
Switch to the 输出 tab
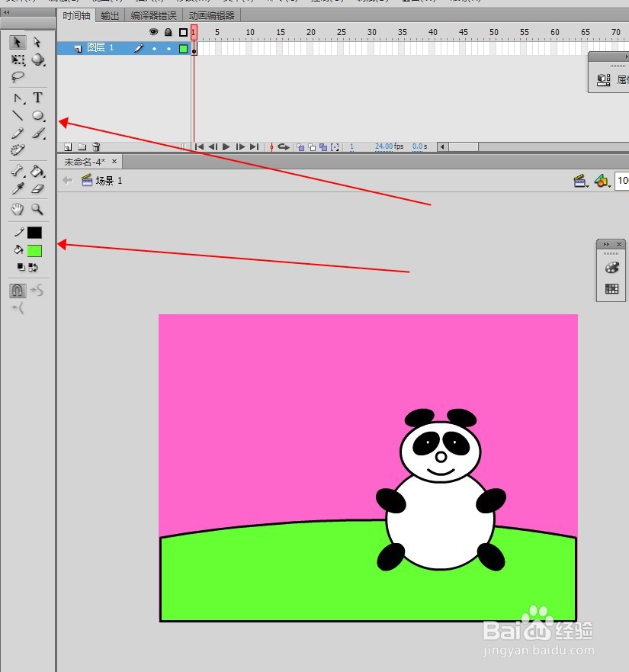[x=109, y=14]
